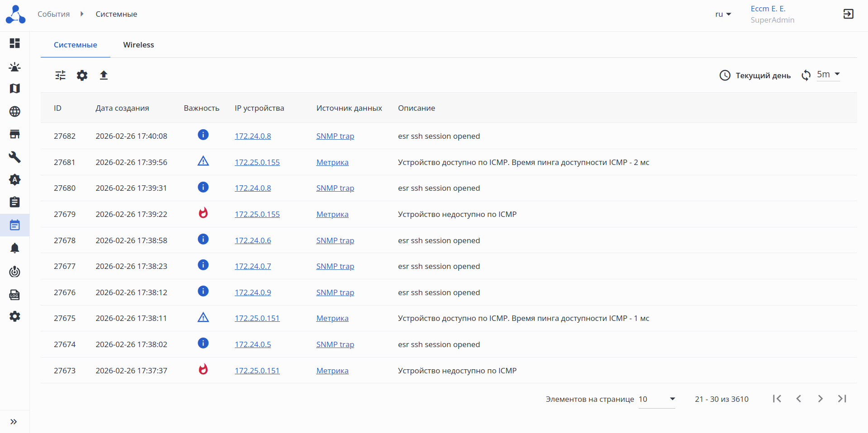Viewport: 868px width, 433px height.
Task: Open the 5m refresh interval dropdown
Action: tap(828, 75)
